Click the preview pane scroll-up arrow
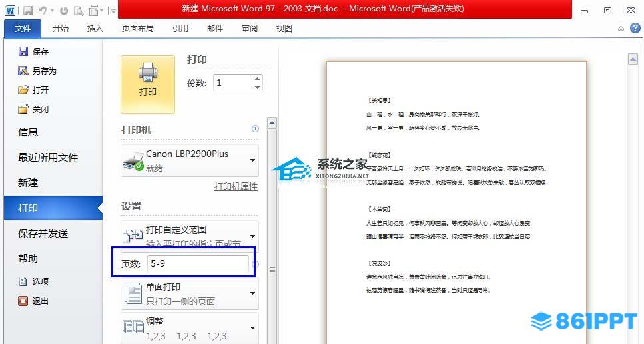Image resolution: width=644 pixels, height=344 pixels. [x=633, y=59]
